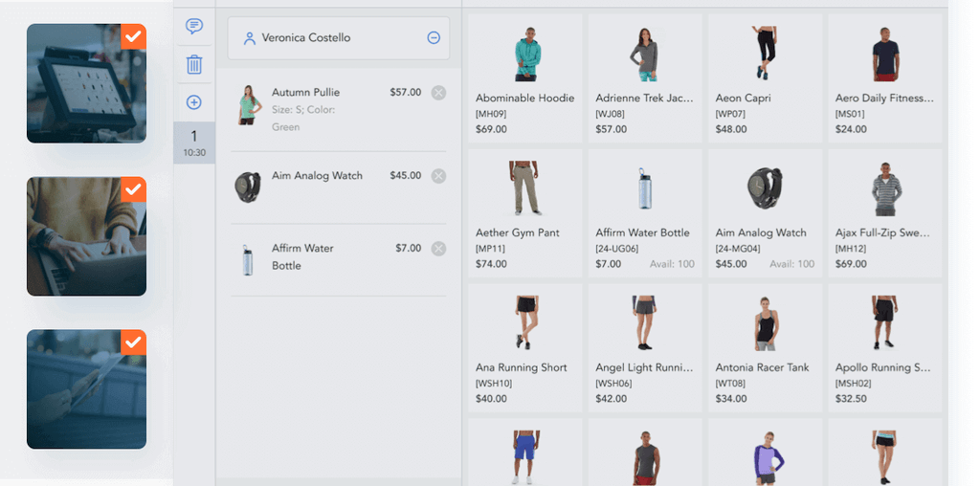
Task: Choose Apollo Running Short product tile
Action: (x=885, y=348)
